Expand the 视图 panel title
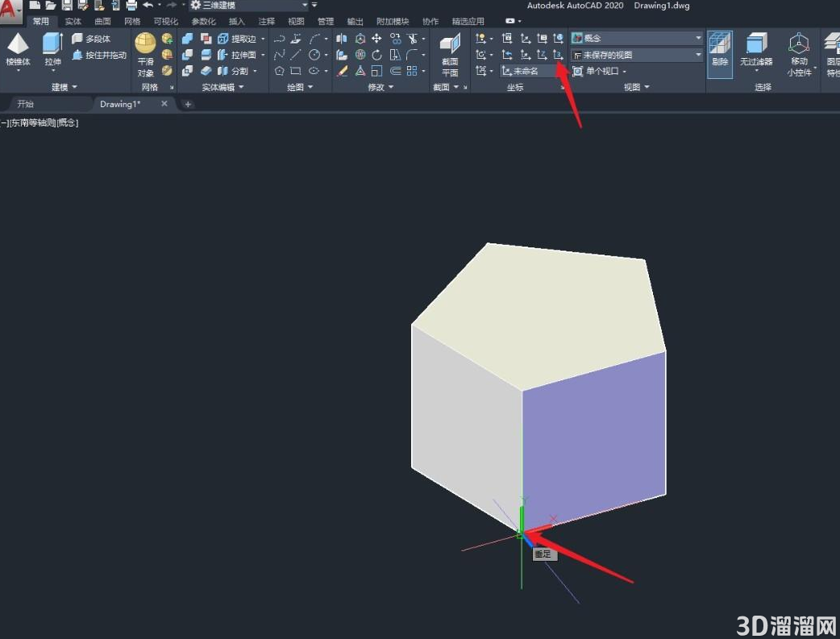Screen dimensions: 840x639 [x=636, y=87]
